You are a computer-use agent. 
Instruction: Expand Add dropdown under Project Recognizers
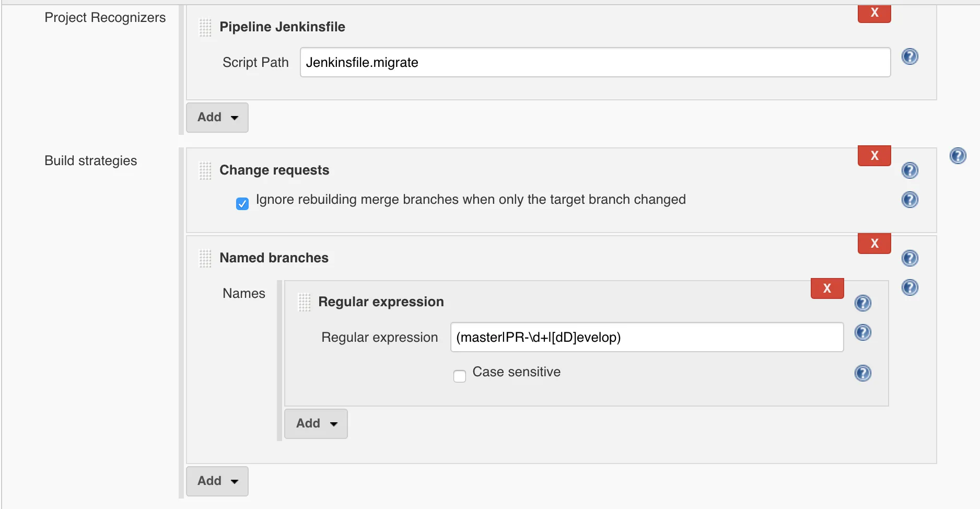click(217, 118)
